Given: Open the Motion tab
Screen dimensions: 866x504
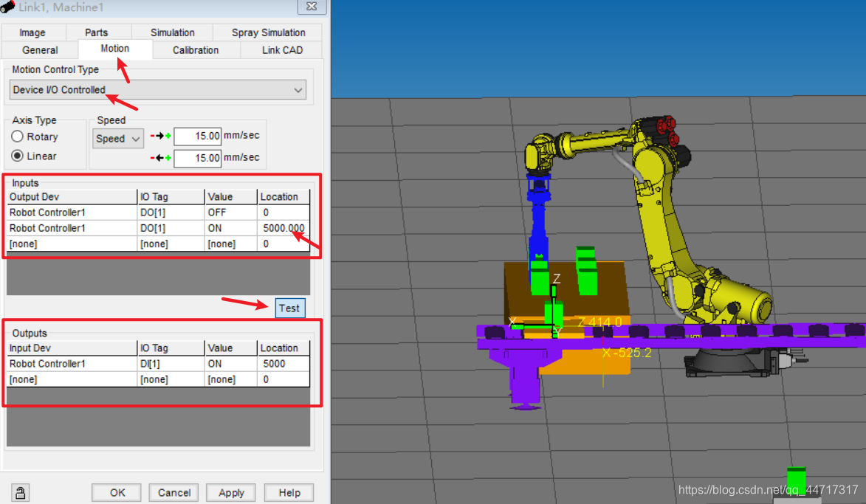Looking at the screenshot, I should (x=115, y=49).
